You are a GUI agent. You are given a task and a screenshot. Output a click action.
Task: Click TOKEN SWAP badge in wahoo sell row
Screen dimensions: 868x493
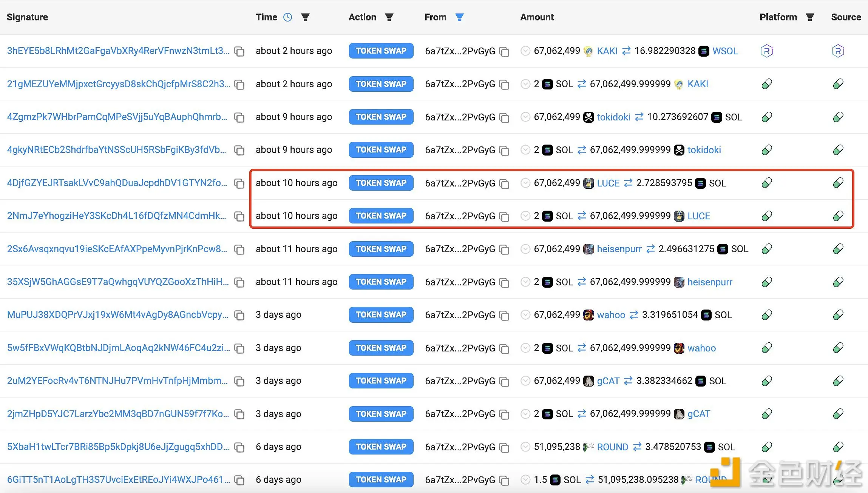381,315
